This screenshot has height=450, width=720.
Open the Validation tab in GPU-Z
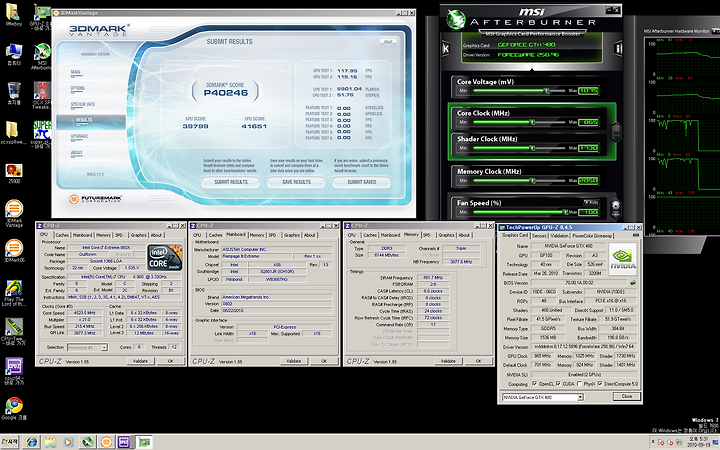559,236
